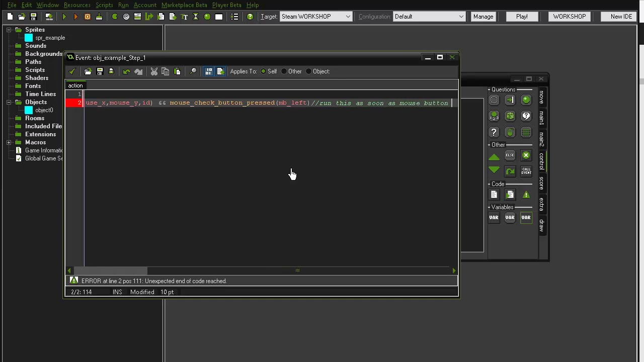Select object0 in resource tree
Screen dimensions: 644x362
(x=44, y=110)
